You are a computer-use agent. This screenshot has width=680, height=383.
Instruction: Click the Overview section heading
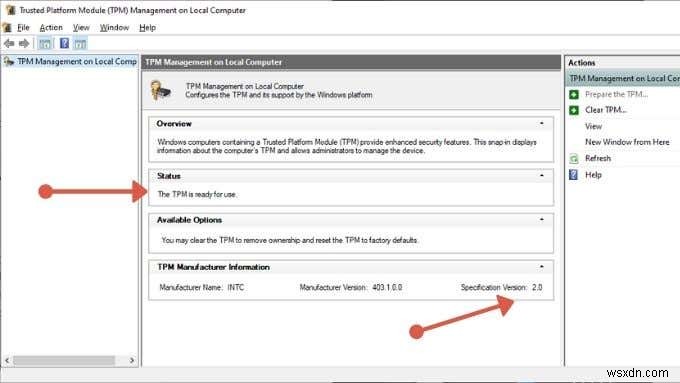174,124
